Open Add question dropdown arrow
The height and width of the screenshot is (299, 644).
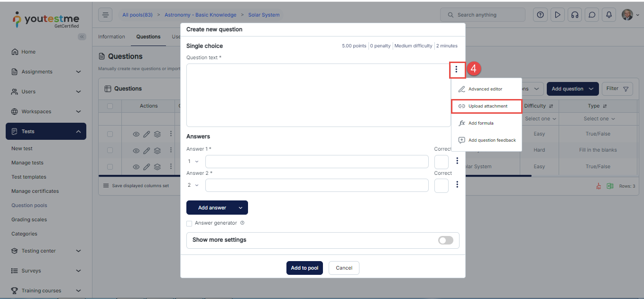coord(590,89)
